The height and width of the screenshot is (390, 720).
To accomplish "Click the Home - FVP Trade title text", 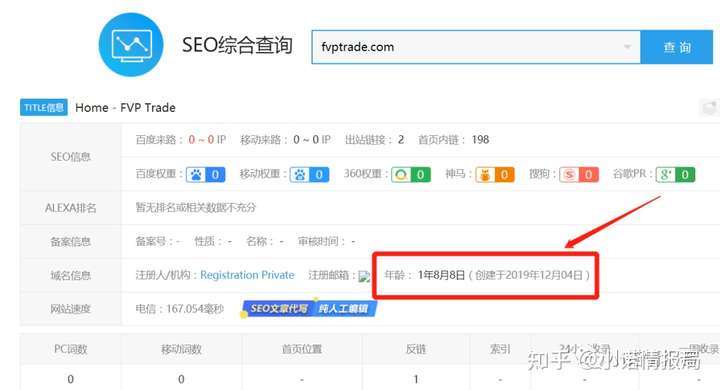I will tap(125, 108).
